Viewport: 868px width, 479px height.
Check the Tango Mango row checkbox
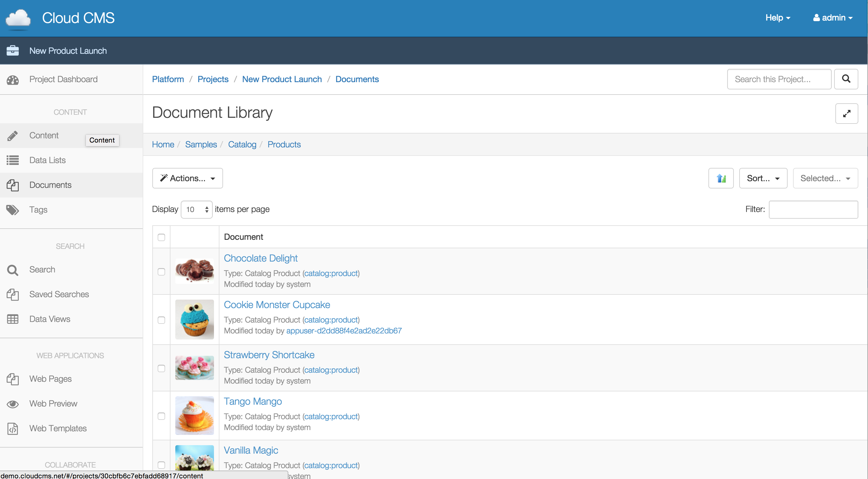click(161, 416)
